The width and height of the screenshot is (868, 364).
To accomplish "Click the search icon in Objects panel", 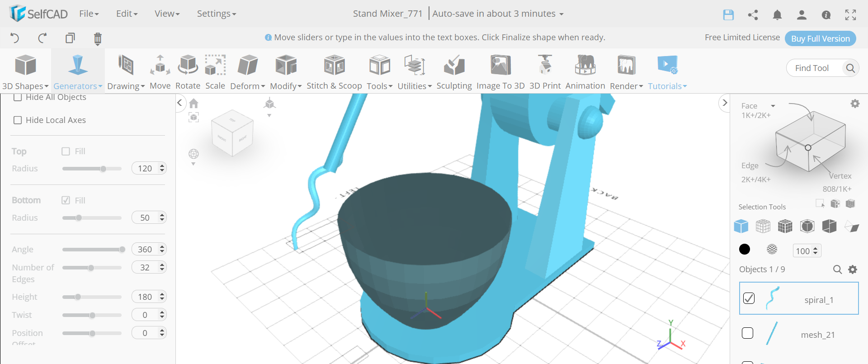I will (x=837, y=269).
